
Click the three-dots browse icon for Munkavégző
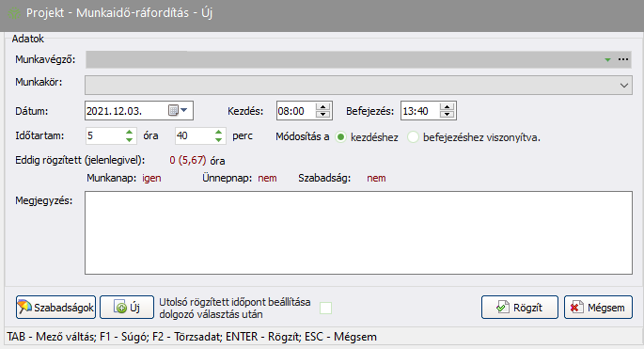pos(623,59)
